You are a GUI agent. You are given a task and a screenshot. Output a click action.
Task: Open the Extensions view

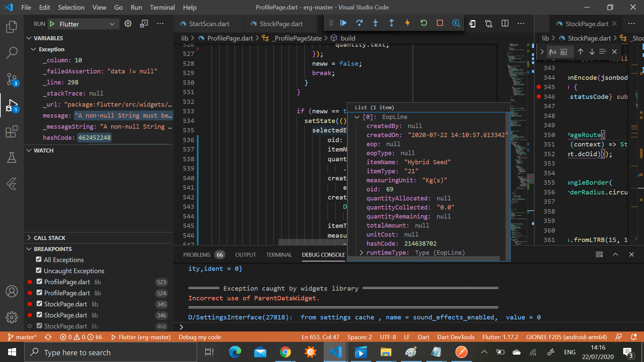pyautogui.click(x=12, y=132)
